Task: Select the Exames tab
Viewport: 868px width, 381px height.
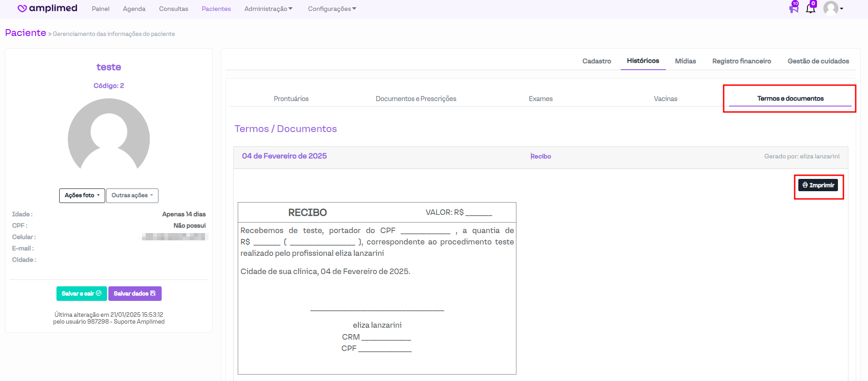Action: [541, 99]
